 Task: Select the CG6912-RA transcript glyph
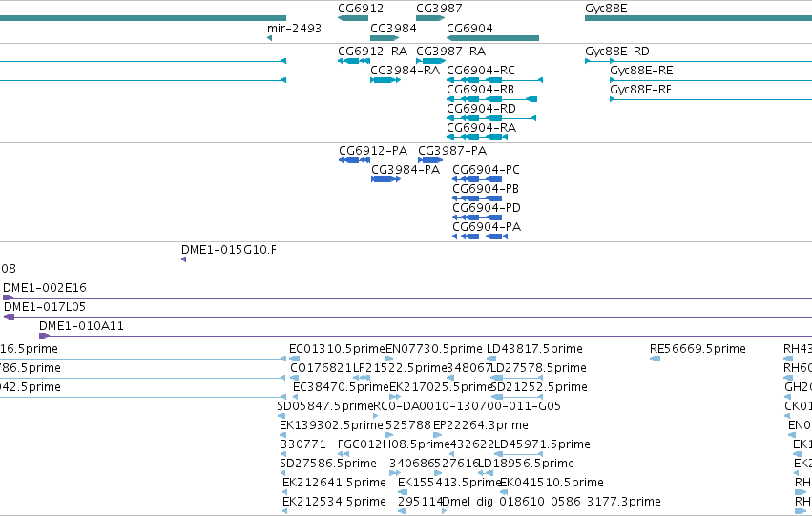[x=354, y=61]
